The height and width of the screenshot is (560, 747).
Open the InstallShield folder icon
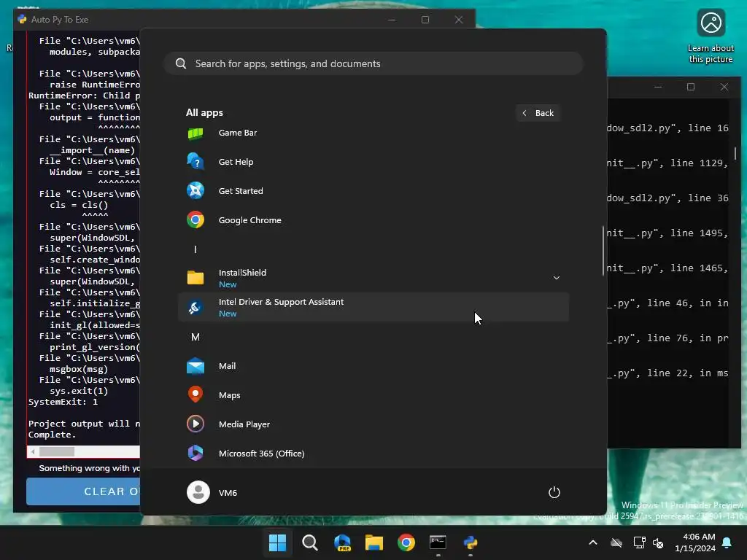[196, 278]
